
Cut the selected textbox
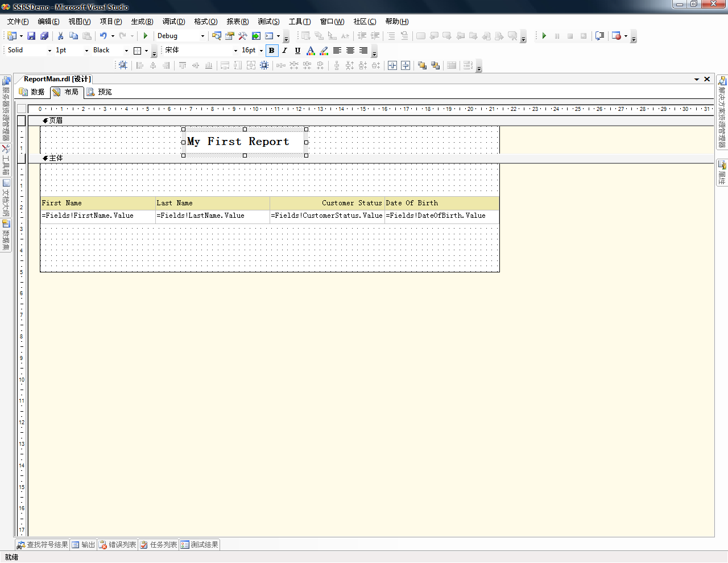(x=60, y=36)
